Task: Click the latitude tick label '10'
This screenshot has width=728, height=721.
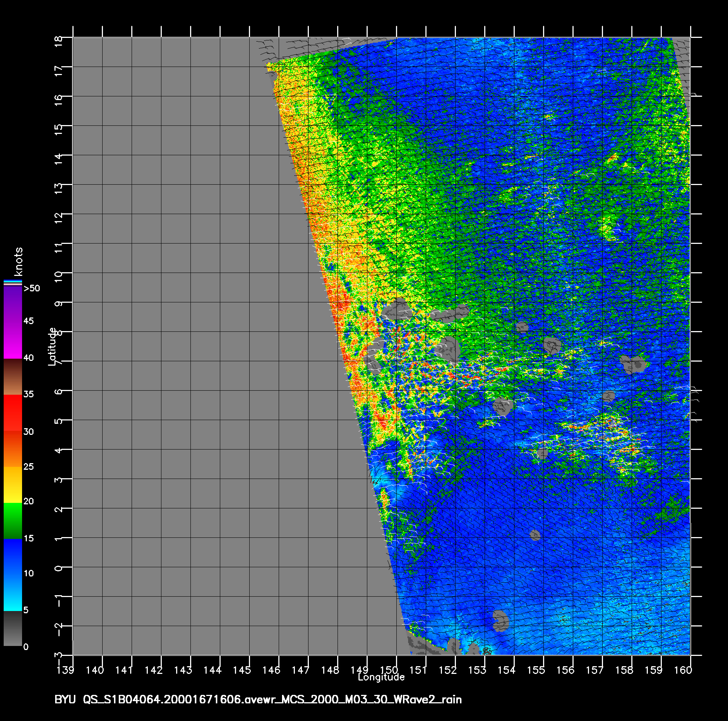Action: coord(58,276)
